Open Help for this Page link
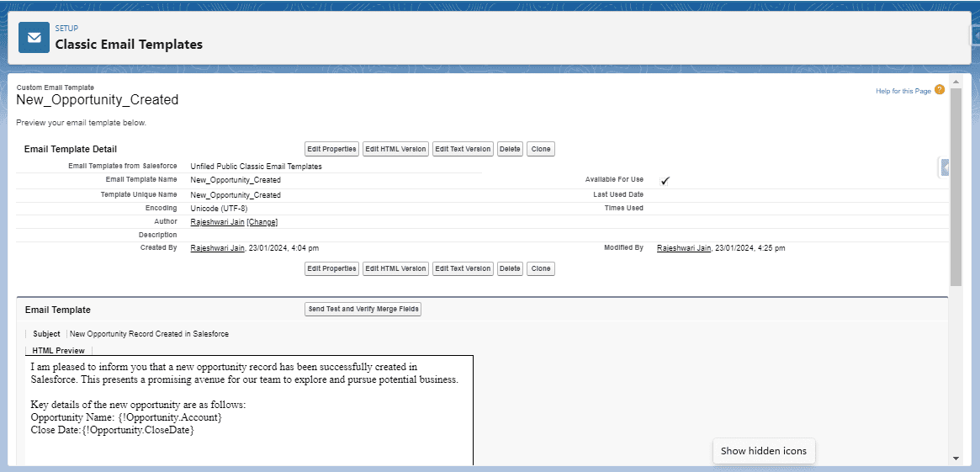Viewport: 980px width, 472px height. pos(903,91)
